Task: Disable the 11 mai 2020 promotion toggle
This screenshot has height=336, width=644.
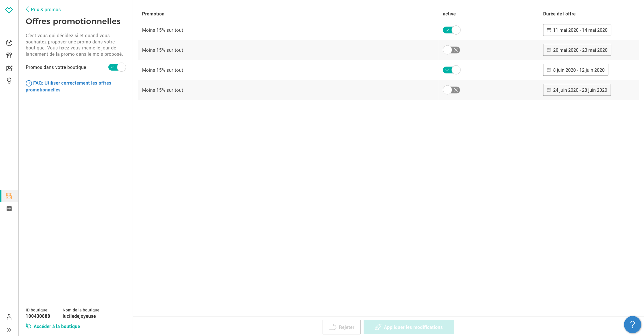Action: [x=451, y=30]
